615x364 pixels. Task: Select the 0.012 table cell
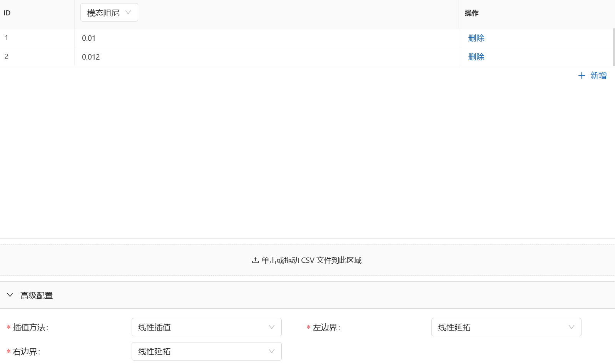tap(266, 57)
